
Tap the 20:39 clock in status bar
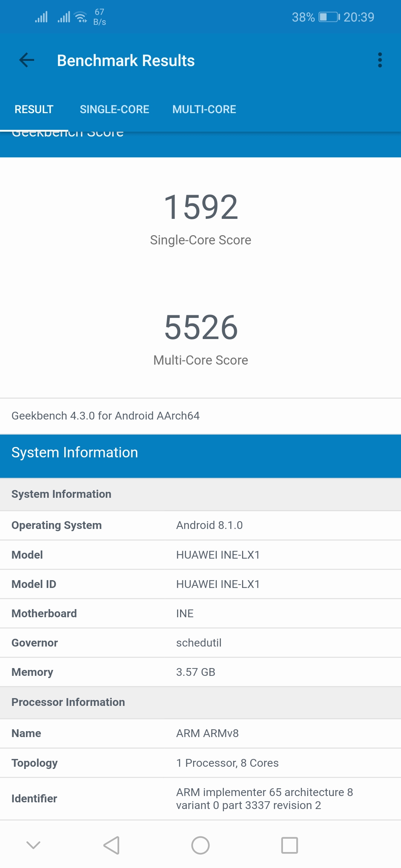coord(359,17)
